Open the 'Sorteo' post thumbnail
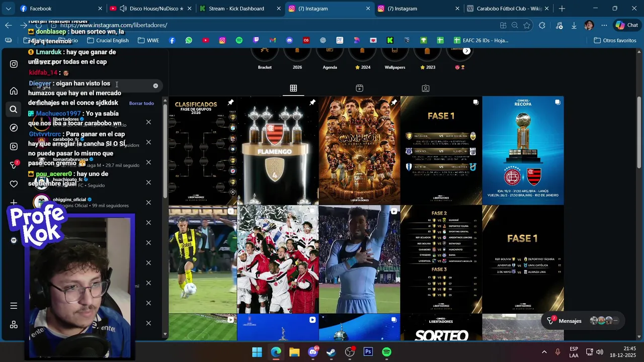Screen dimensions: 644x362 click(x=441, y=327)
